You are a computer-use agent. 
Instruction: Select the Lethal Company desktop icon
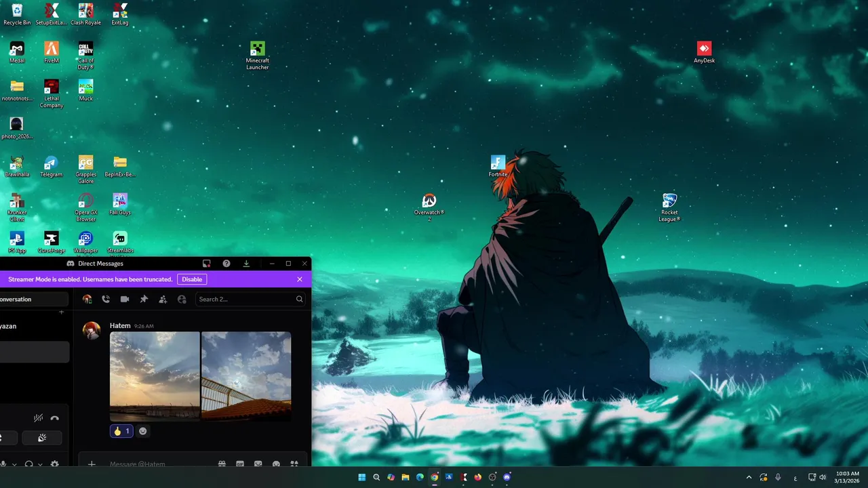52,94
